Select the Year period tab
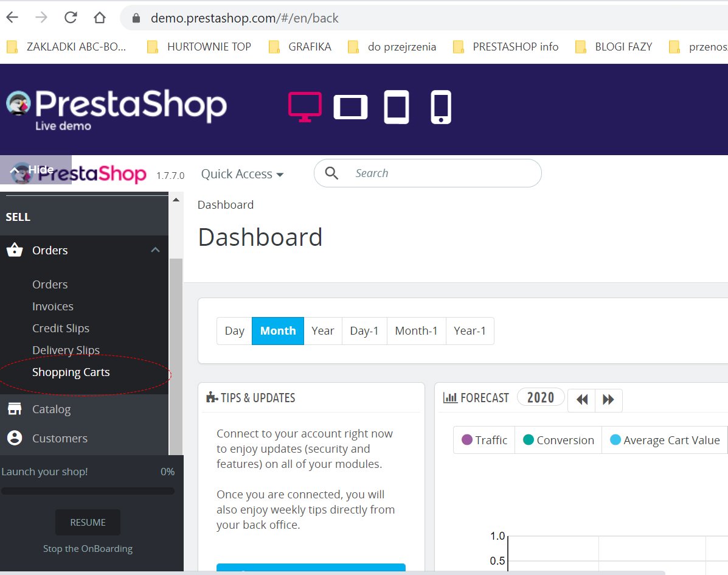This screenshot has height=575, width=728. point(323,330)
